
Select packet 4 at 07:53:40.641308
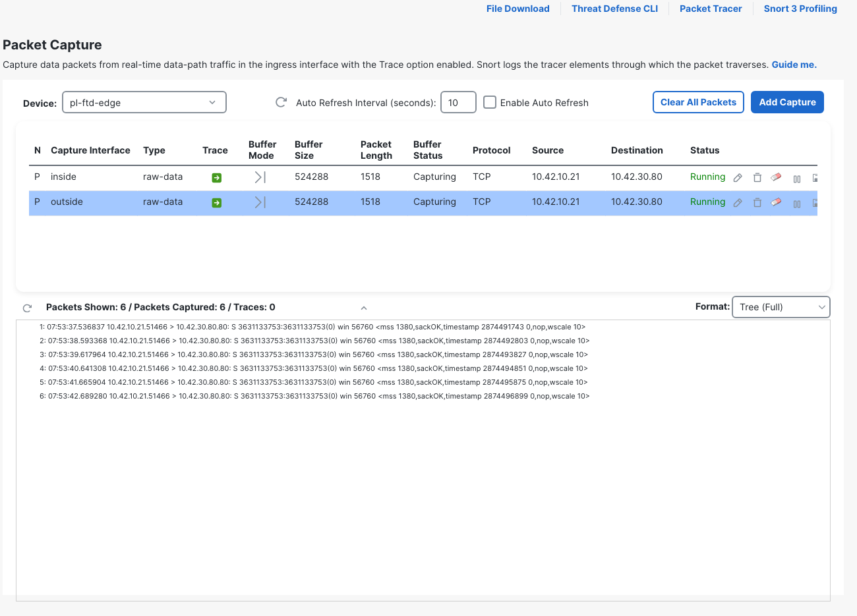(314, 368)
